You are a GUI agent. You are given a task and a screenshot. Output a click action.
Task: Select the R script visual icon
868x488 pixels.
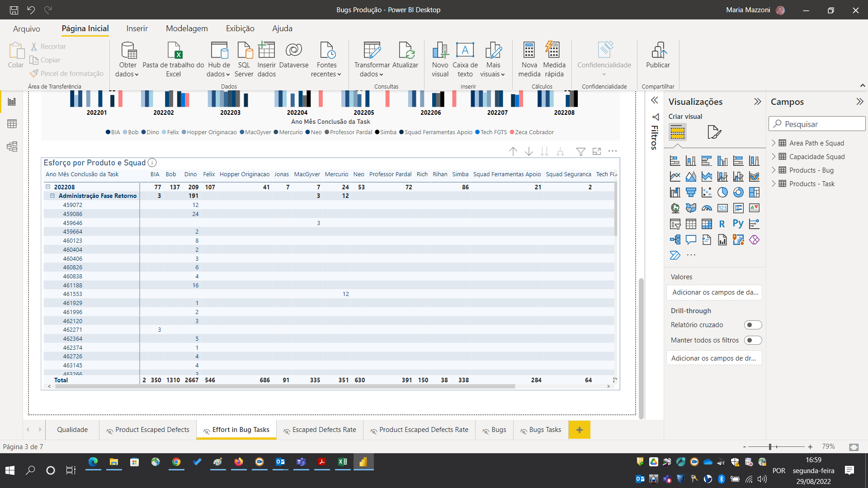click(x=722, y=224)
